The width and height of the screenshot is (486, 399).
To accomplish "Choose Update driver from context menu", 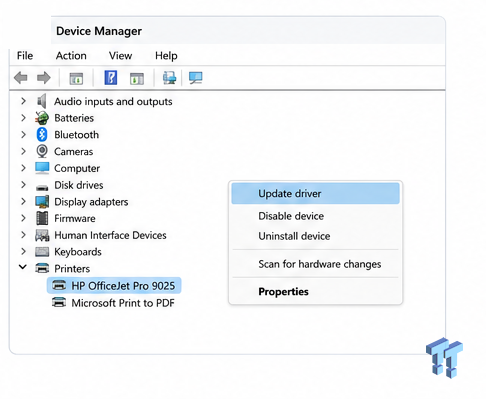I will pyautogui.click(x=315, y=193).
